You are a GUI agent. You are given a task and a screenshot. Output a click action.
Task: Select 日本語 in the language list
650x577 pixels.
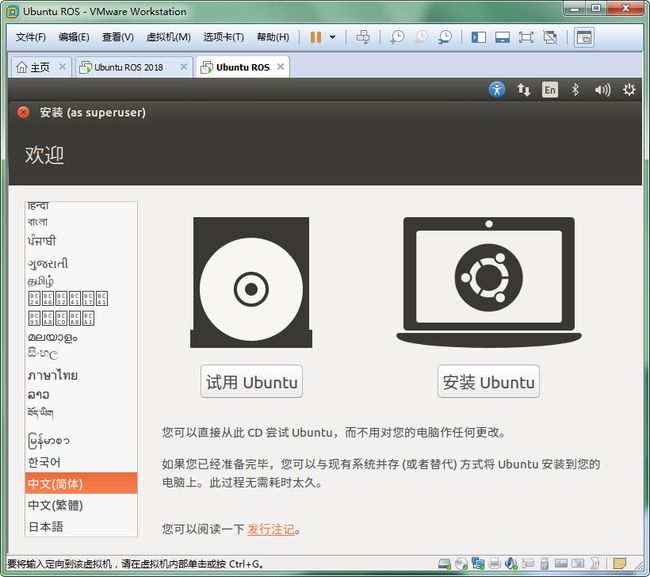click(x=81, y=527)
